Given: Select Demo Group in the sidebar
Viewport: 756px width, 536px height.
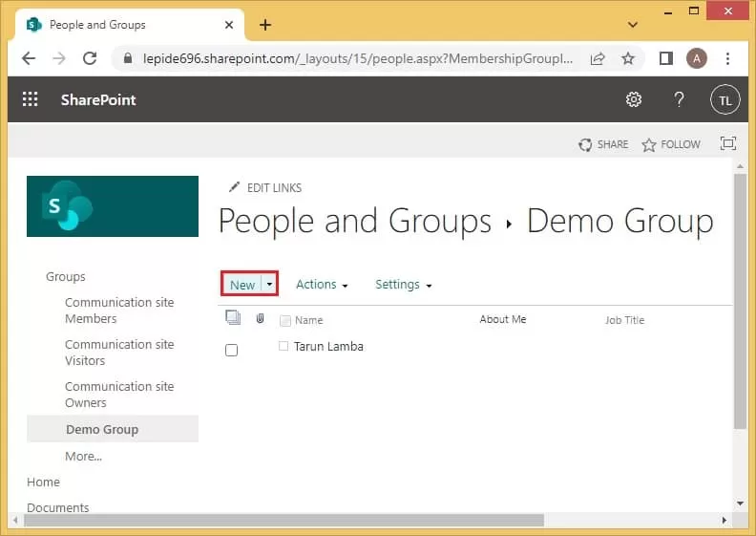Looking at the screenshot, I should [x=102, y=429].
